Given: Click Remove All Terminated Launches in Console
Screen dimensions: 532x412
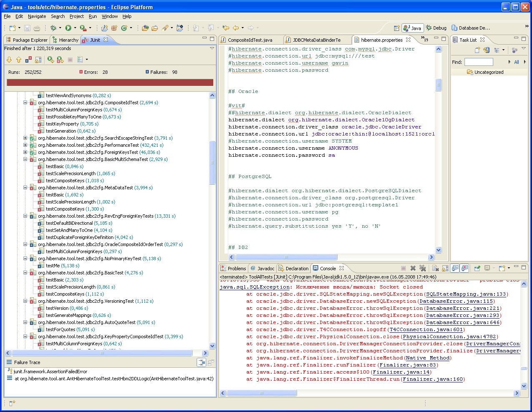Looking at the screenshot, I should [x=422, y=268].
